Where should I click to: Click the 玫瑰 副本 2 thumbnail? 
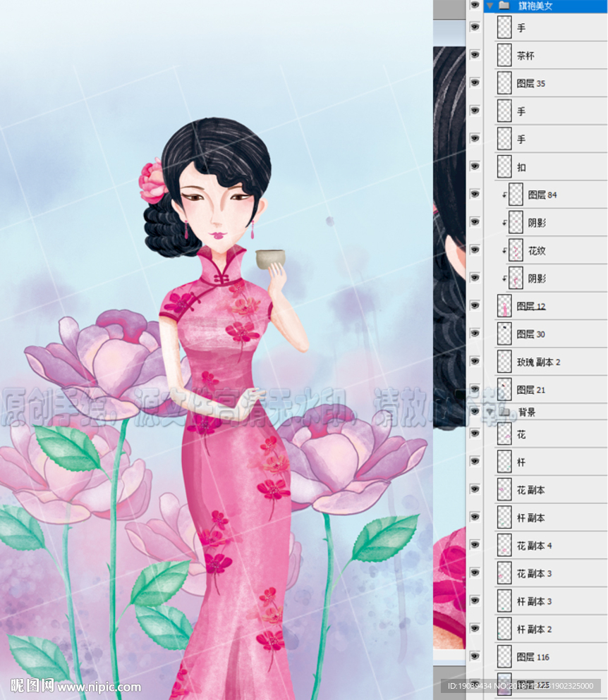tap(504, 362)
